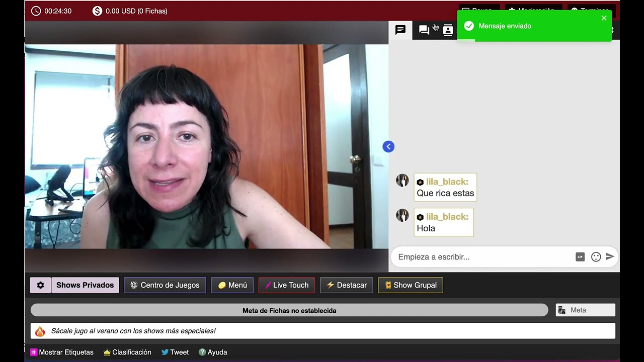Start a Show Grupal
This screenshot has height=362, width=644.
pyautogui.click(x=411, y=285)
